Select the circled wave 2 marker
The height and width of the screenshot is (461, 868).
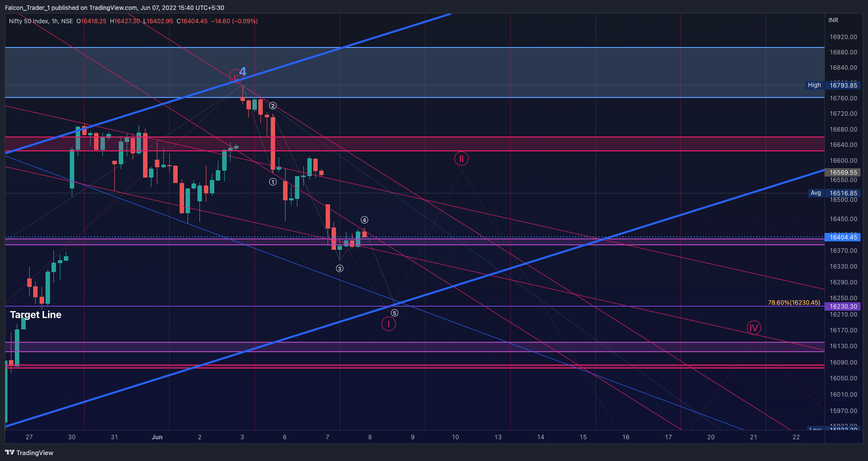[x=273, y=106]
